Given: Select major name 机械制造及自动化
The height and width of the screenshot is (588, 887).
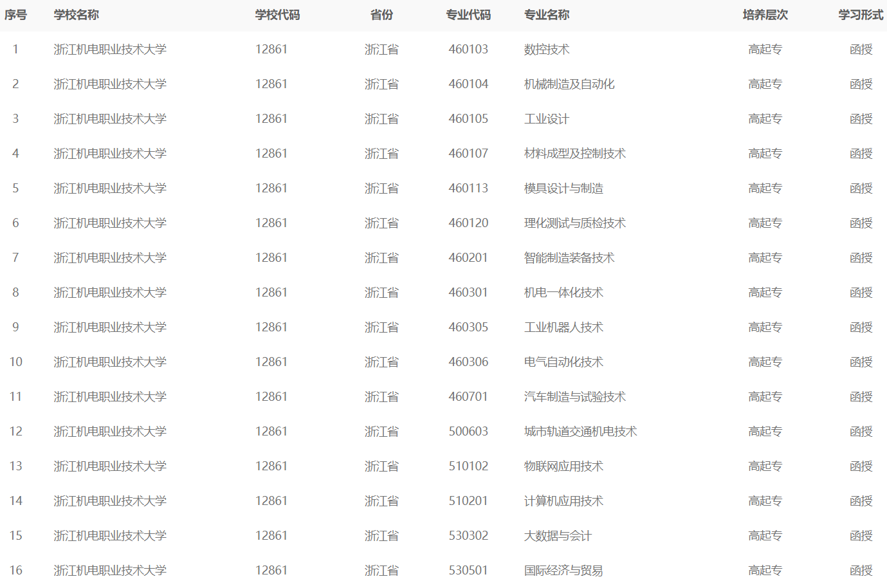Looking at the screenshot, I should pyautogui.click(x=569, y=84).
